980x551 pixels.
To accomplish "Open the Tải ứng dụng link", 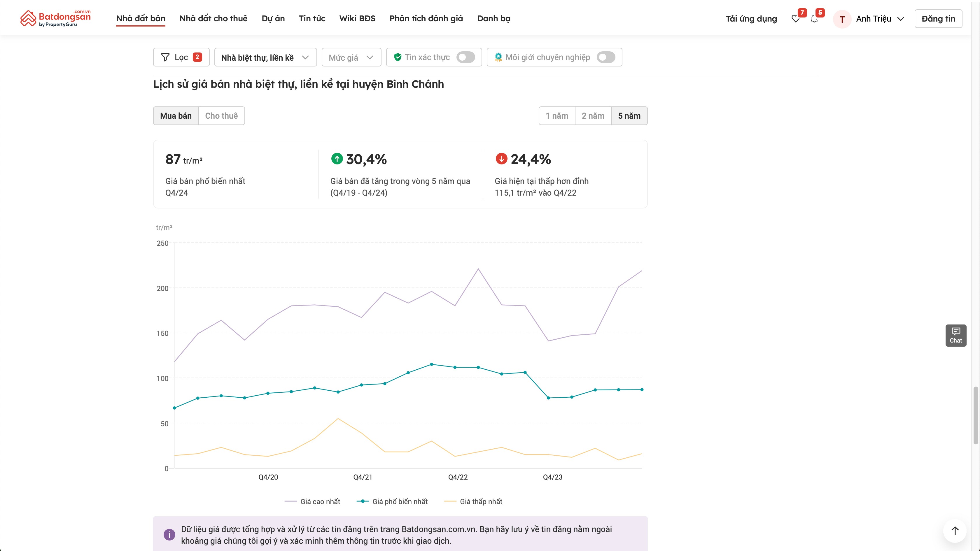I will tap(751, 19).
